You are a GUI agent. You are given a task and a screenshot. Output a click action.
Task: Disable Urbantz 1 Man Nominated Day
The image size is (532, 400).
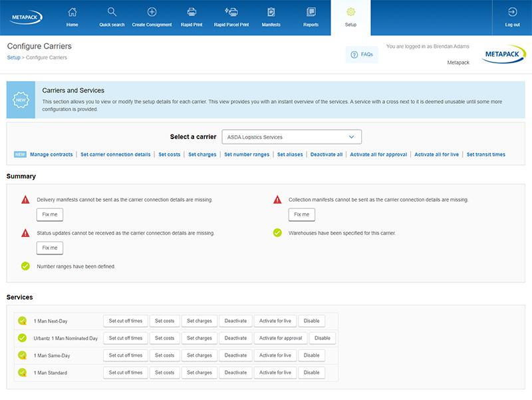tap(323, 338)
